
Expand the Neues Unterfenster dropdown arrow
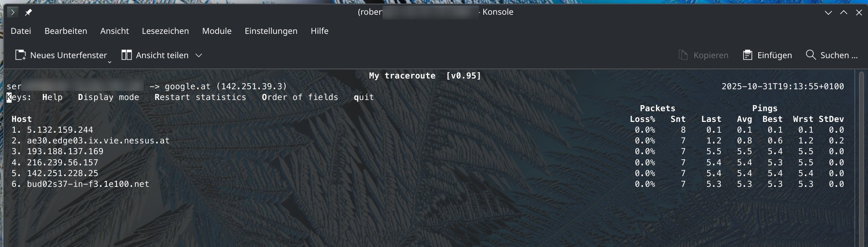tap(109, 62)
